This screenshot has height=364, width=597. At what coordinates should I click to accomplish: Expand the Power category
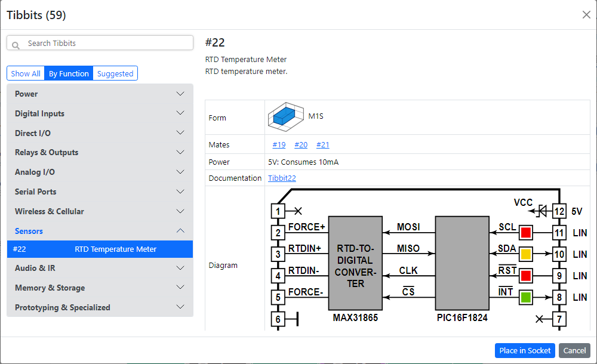coord(100,94)
